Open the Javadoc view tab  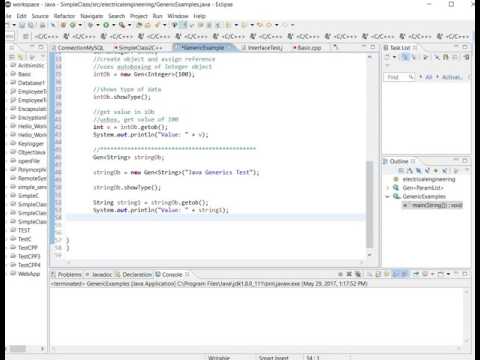99,275
